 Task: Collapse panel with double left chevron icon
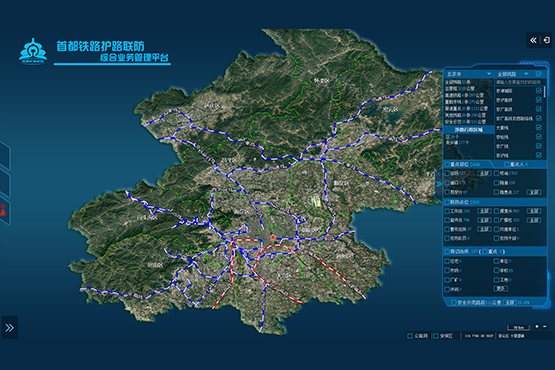533,40
